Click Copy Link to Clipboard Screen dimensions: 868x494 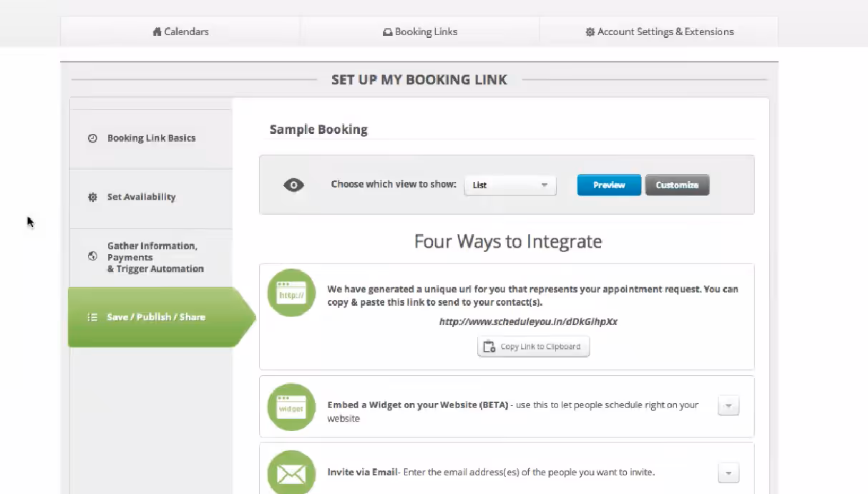pos(533,347)
